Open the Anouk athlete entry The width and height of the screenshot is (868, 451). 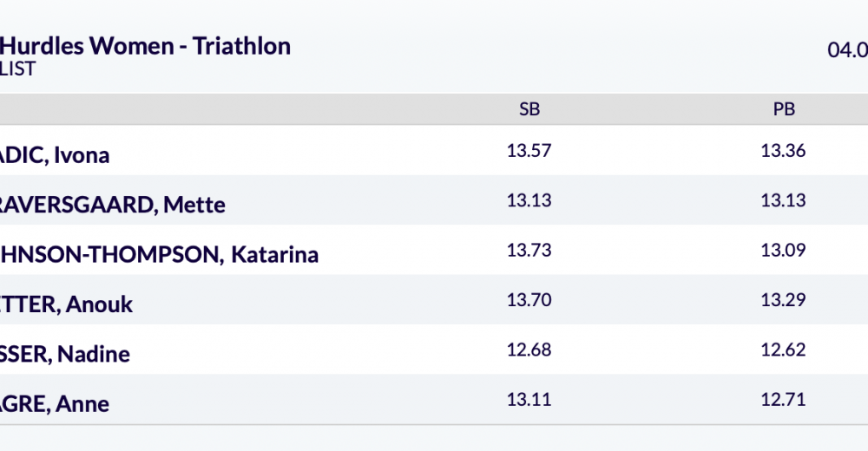(x=66, y=304)
